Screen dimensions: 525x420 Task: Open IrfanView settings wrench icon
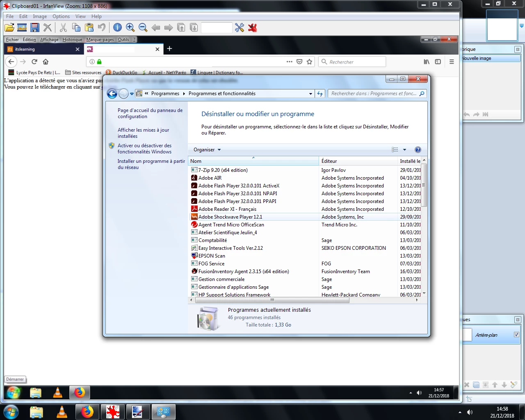point(240,27)
